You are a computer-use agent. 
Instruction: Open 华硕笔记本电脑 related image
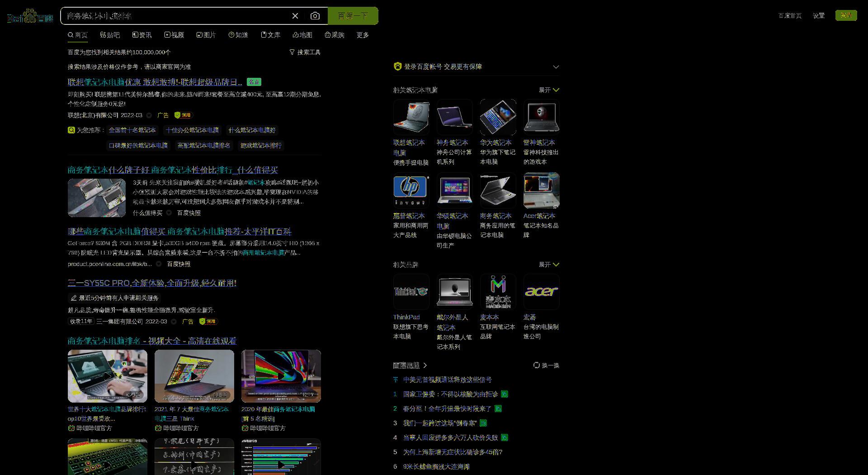click(x=454, y=190)
